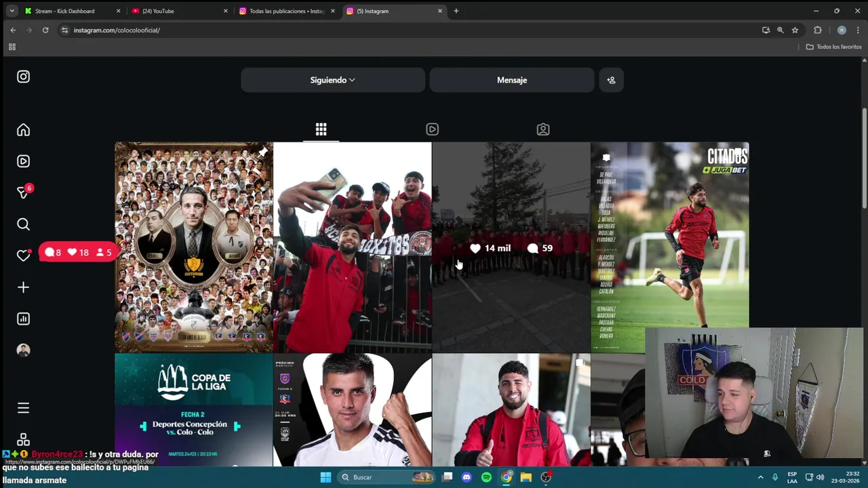Click the notification popup bubble with counts
The height and width of the screenshot is (488, 868).
(x=77, y=252)
